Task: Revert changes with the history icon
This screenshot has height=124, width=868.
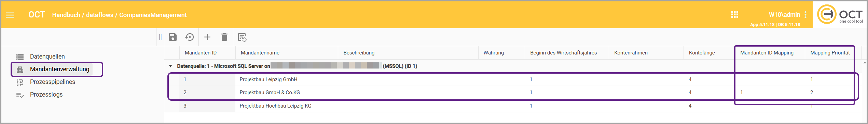Action: (190, 37)
